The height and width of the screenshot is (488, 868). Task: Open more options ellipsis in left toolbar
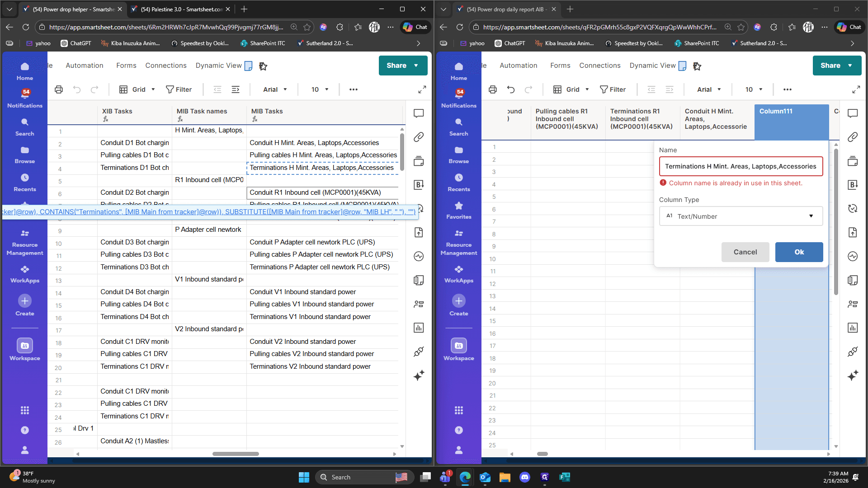pos(354,89)
